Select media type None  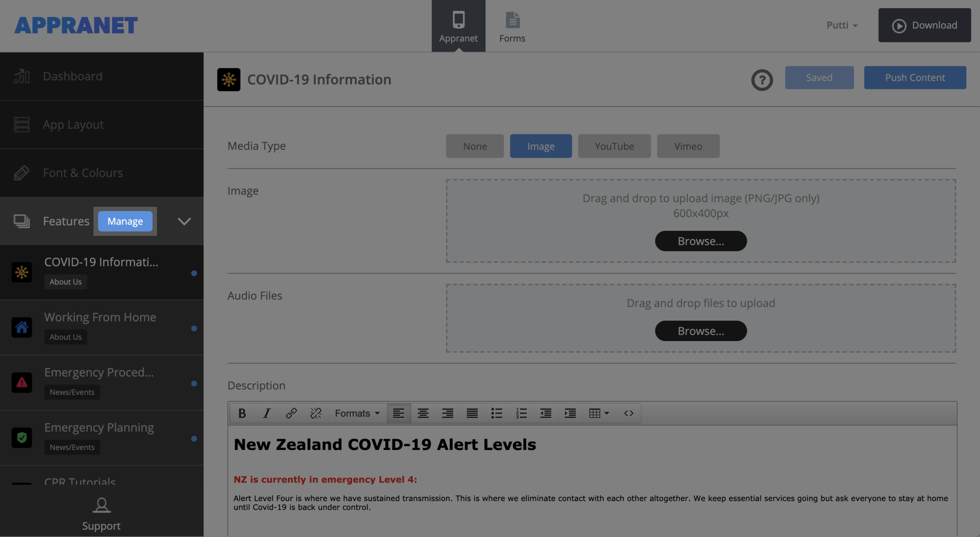(x=475, y=146)
